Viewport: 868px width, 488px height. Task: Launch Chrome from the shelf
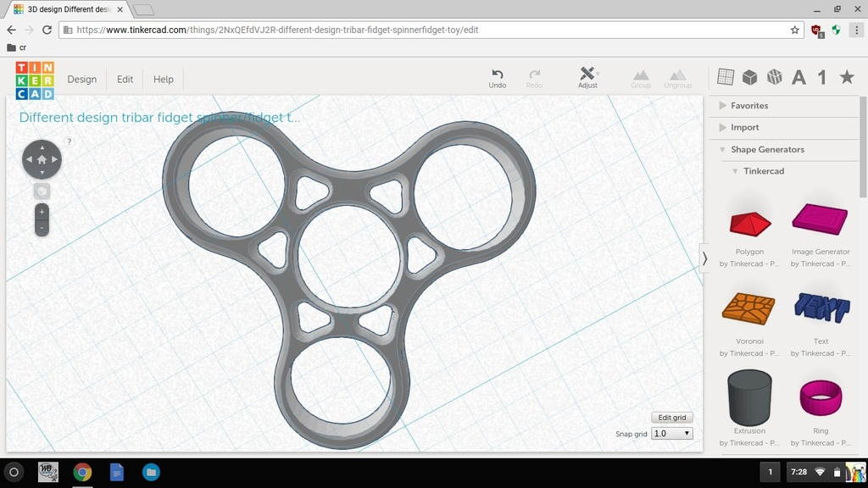[x=82, y=473]
